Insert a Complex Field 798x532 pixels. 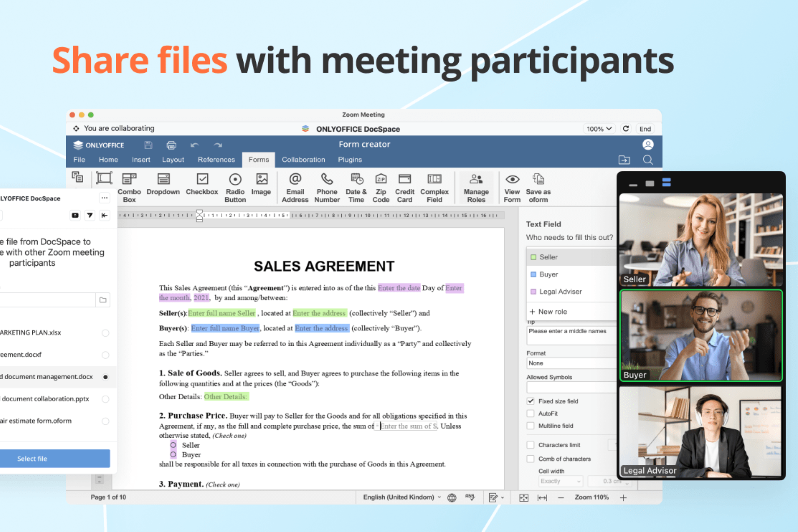(x=434, y=188)
